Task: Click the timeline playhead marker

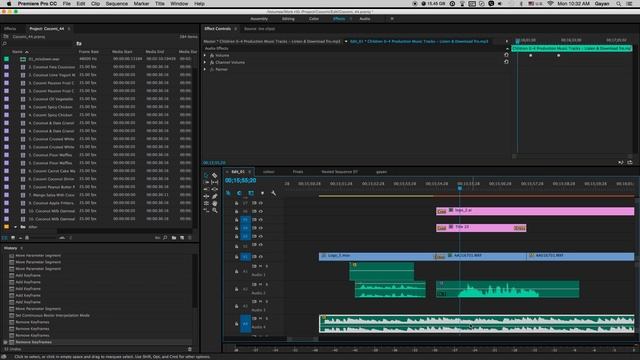Action: pos(460,188)
